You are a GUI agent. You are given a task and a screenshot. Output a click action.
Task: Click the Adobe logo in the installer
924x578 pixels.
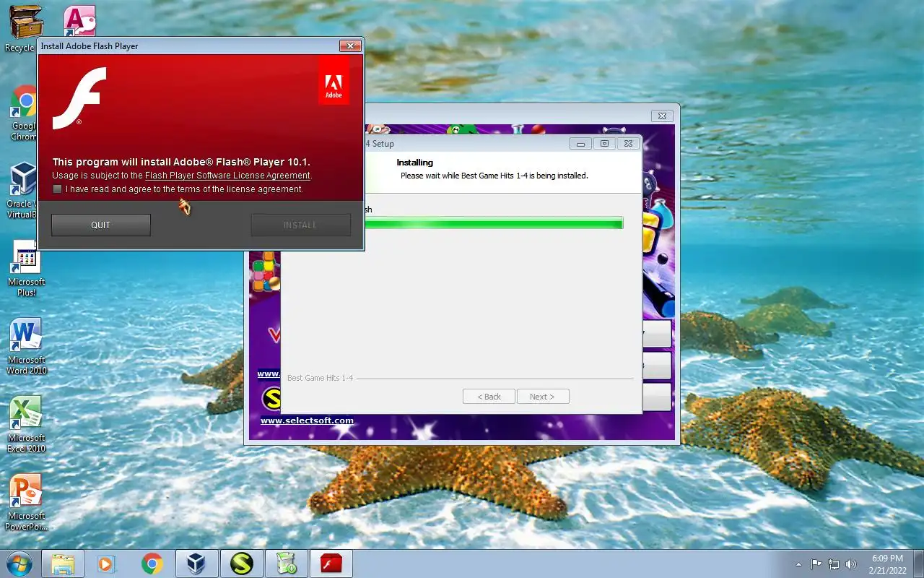(334, 81)
